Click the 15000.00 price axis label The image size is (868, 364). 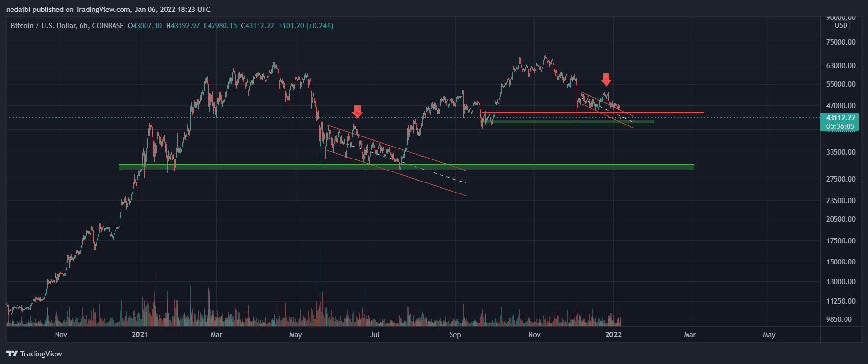coord(841,262)
